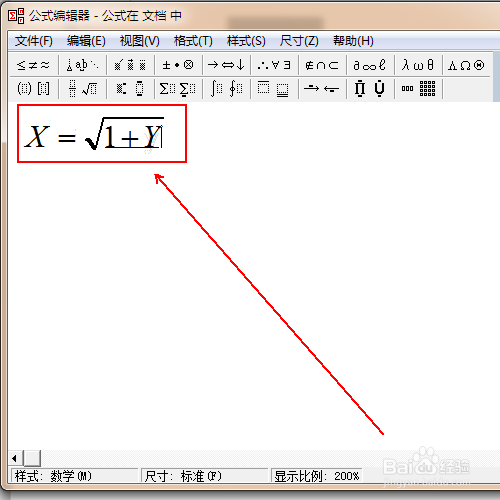The image size is (500, 500).
Task: Open the 文件(F) menu
Action: coord(33,41)
